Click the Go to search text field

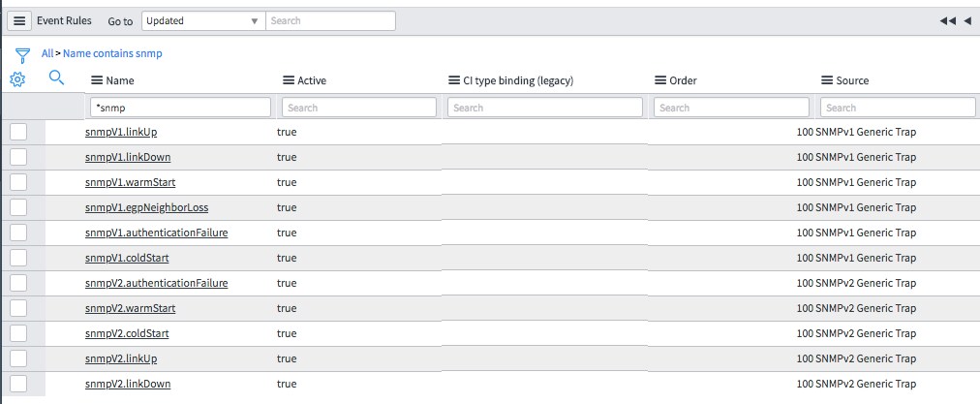point(330,20)
